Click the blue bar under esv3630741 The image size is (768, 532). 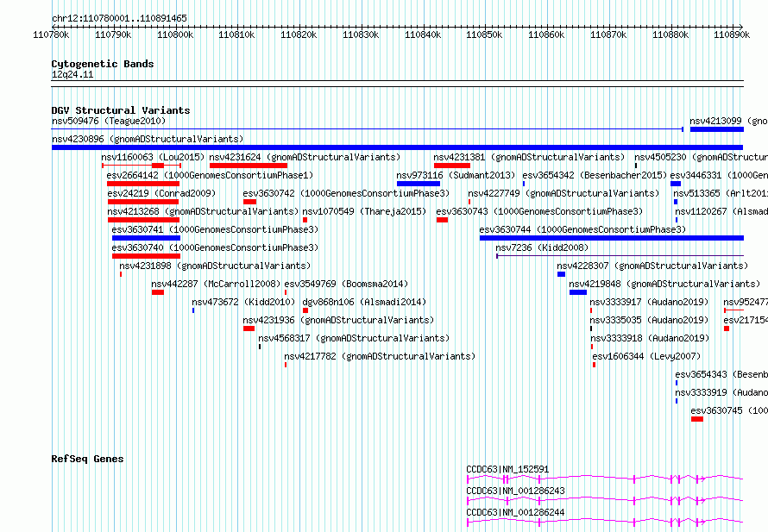(x=146, y=238)
